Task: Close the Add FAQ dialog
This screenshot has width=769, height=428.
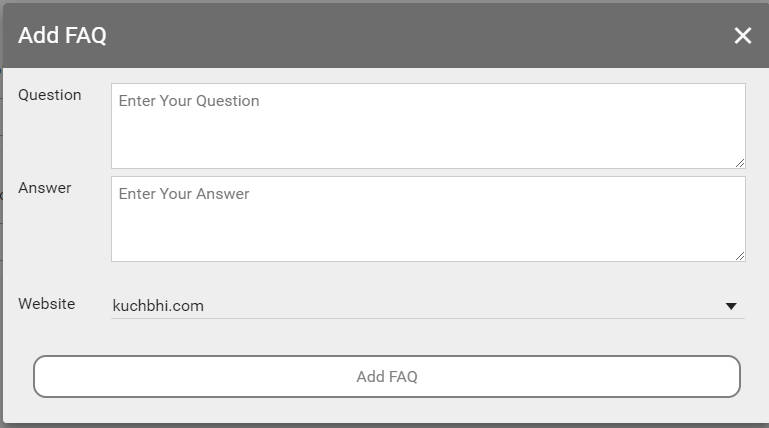Action: pyautogui.click(x=742, y=36)
